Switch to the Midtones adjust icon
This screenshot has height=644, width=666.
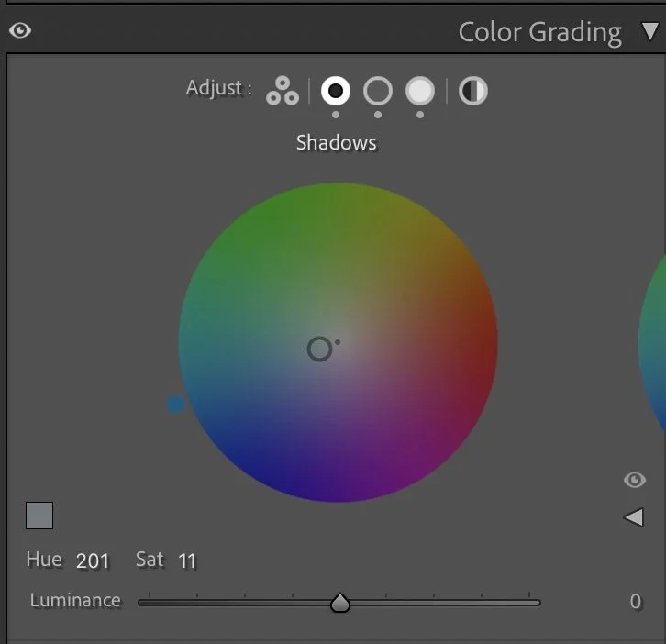[378, 91]
